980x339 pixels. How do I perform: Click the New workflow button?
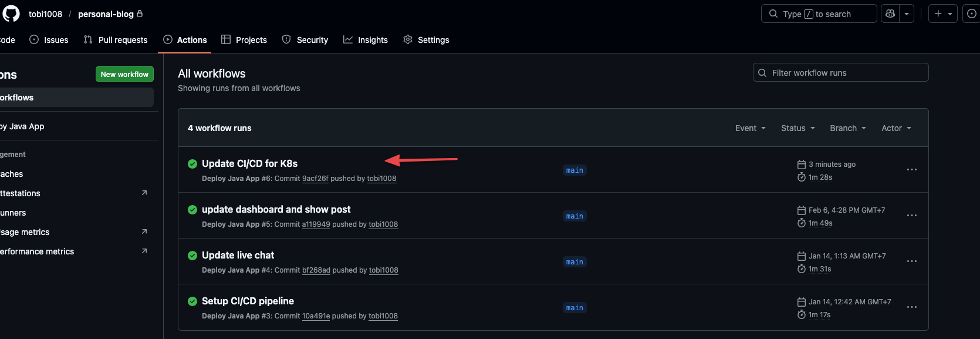[124, 74]
